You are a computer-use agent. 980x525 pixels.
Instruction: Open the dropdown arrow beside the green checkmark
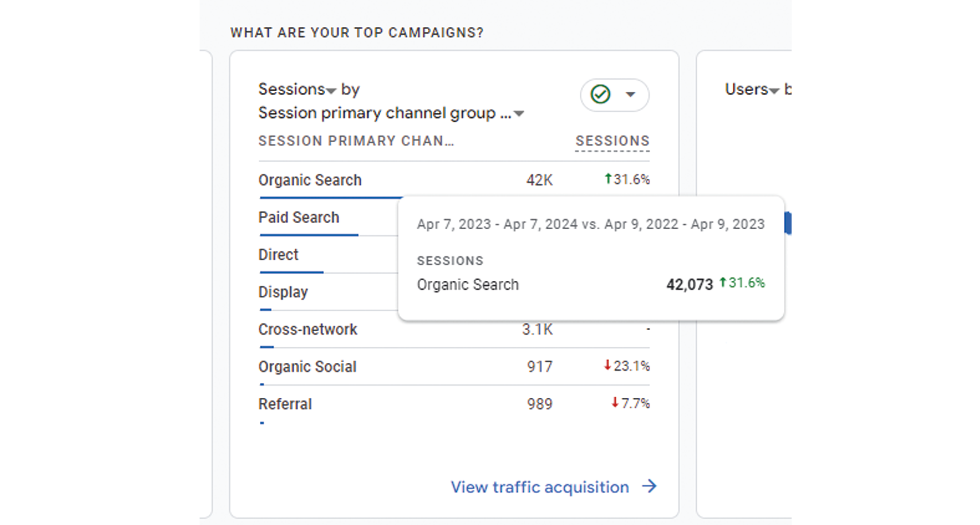tap(630, 95)
